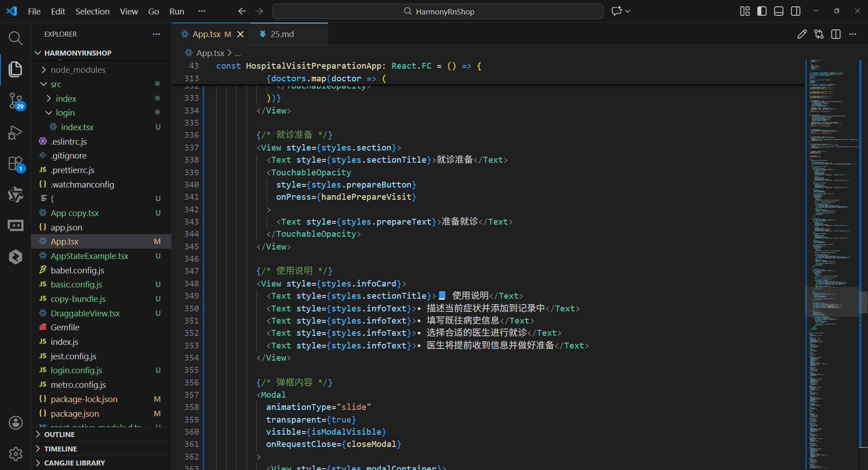This screenshot has width=868, height=470.
Task: Expand the OUTLINE section
Action: coord(101,435)
